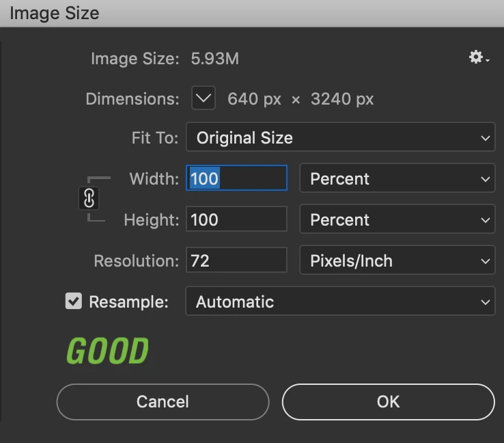The width and height of the screenshot is (504, 443).
Task: Open the Pixels/Inch resolution unit dropdown
Action: [397, 261]
